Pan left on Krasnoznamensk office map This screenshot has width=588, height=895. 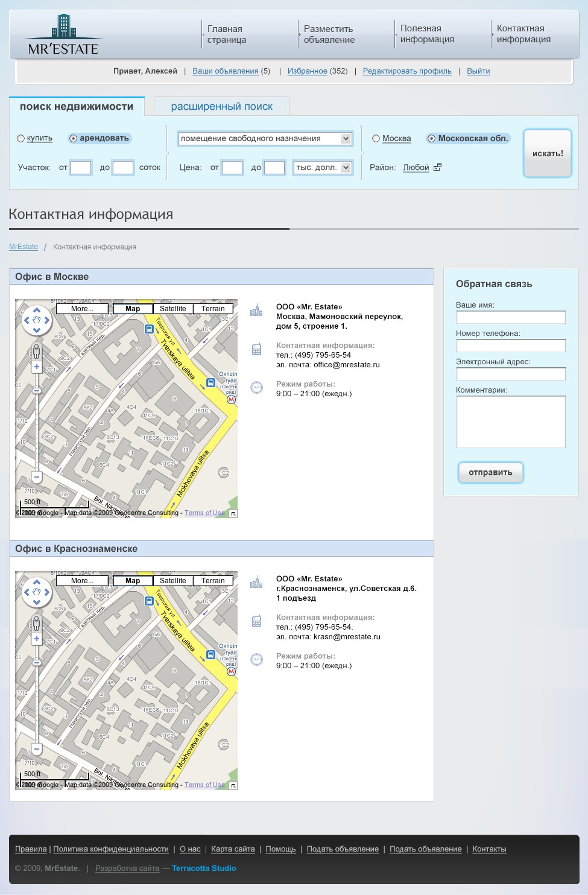coord(27,592)
